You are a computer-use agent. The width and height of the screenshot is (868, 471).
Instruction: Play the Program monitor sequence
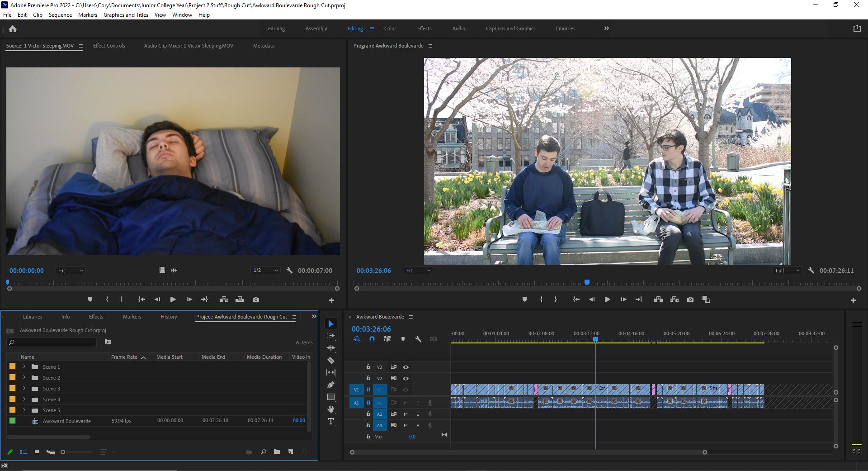(607, 300)
